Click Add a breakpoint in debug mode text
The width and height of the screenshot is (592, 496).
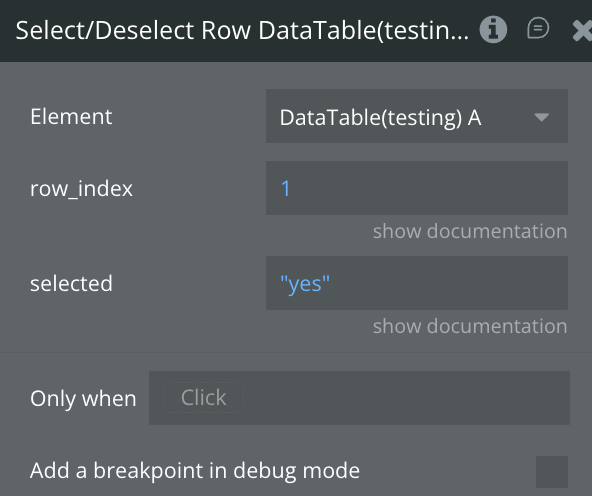(195, 471)
